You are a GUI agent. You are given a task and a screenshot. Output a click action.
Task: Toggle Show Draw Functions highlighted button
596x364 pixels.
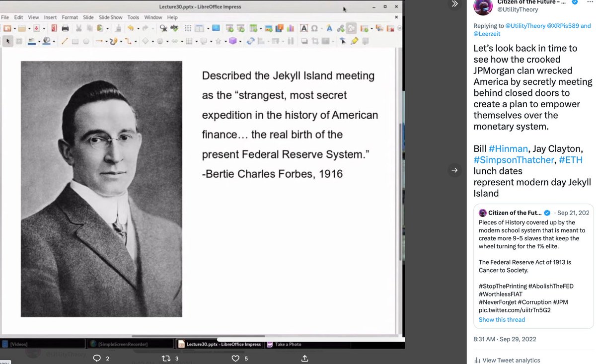click(351, 28)
